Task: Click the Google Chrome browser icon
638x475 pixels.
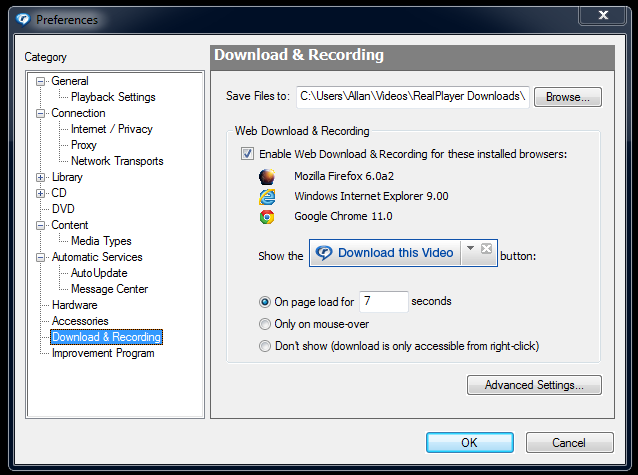Action: pyautogui.click(x=267, y=217)
